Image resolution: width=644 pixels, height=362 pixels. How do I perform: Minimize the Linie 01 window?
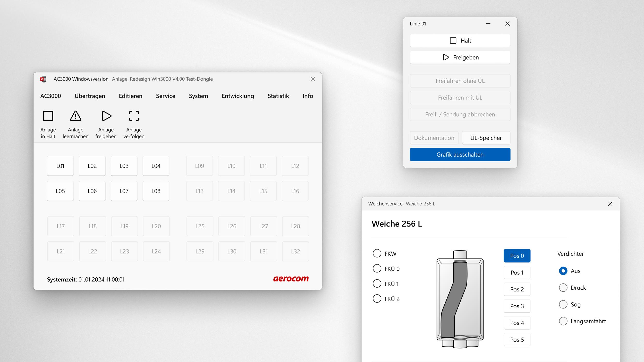(488, 24)
